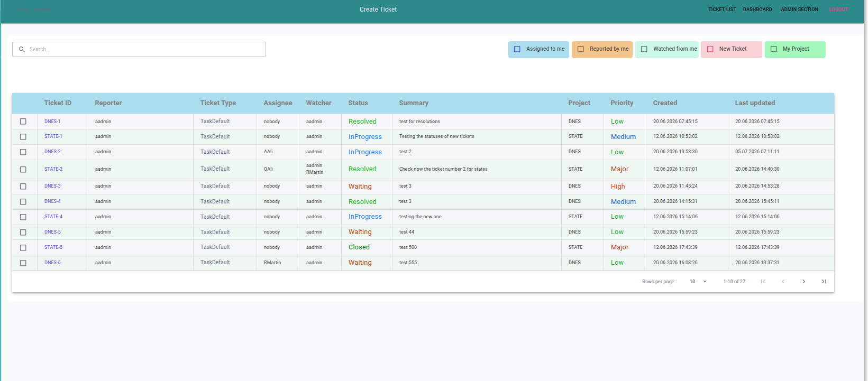Open ticket DNES-1 link
This screenshot has height=381, width=868.
click(52, 122)
